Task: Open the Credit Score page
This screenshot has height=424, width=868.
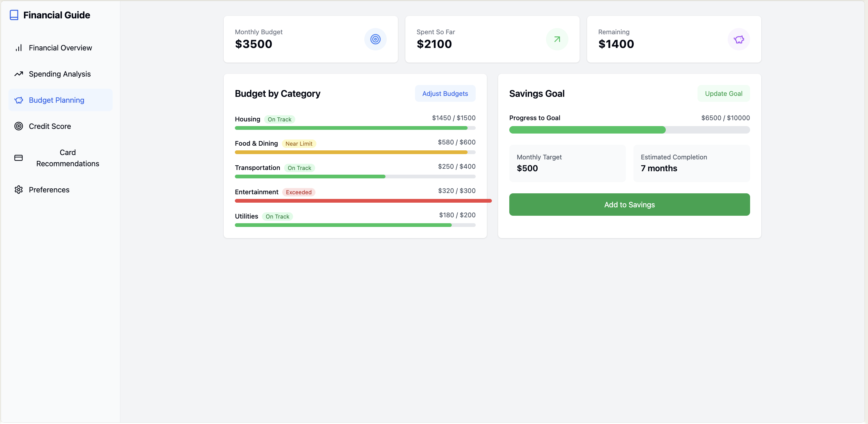Action: point(50,126)
